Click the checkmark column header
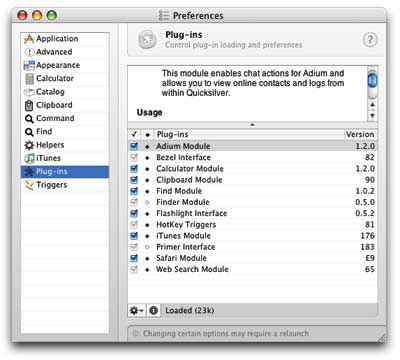Viewport: 400px width, 360px height. coord(134,134)
